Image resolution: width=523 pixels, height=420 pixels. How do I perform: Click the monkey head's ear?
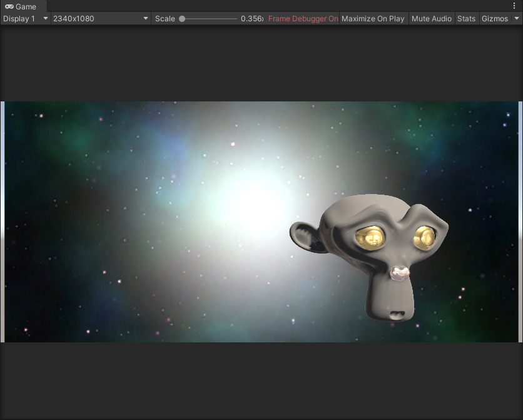pyautogui.click(x=303, y=237)
